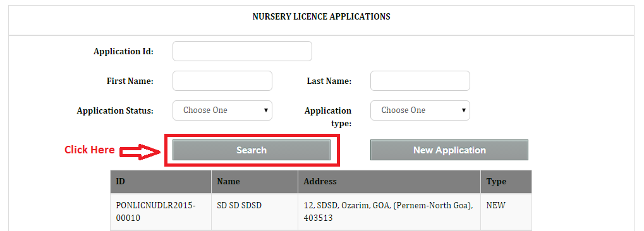Click the Type column header

[x=506, y=182]
